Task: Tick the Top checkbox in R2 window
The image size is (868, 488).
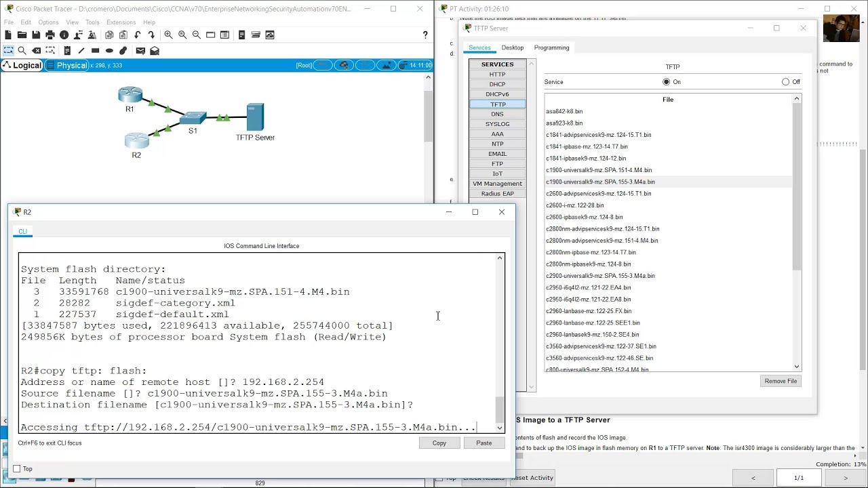Action: click(x=17, y=469)
